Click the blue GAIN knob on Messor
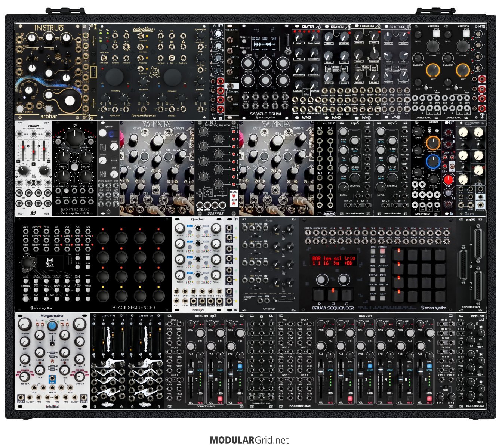Screen dimensions: 499x448 click(433, 161)
